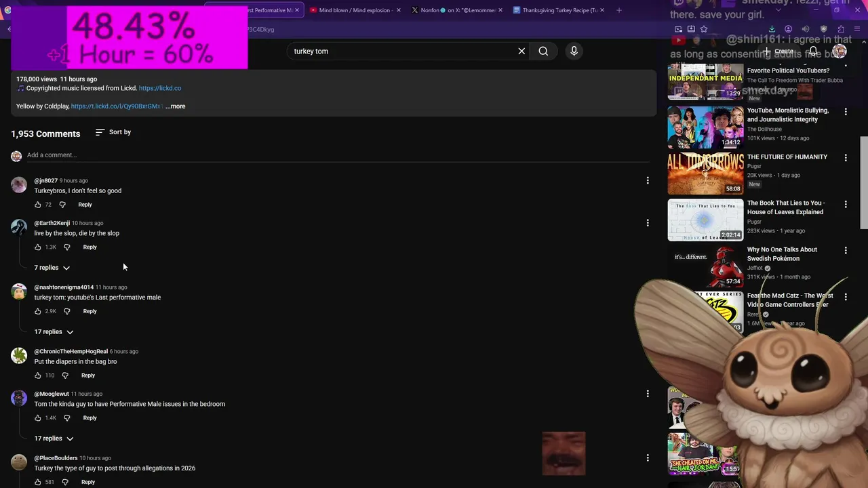Open the lickd.co link in description
Image resolution: width=868 pixels, height=488 pixels.
pyautogui.click(x=160, y=88)
